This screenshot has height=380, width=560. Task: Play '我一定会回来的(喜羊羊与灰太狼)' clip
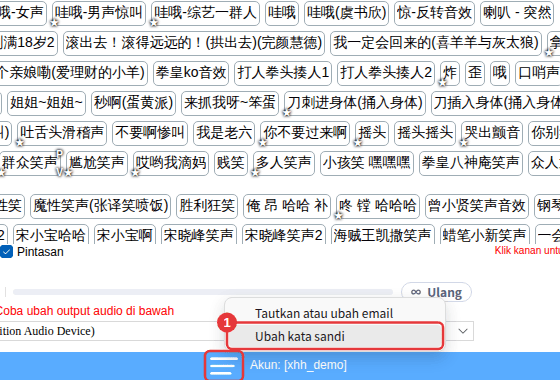point(436,43)
